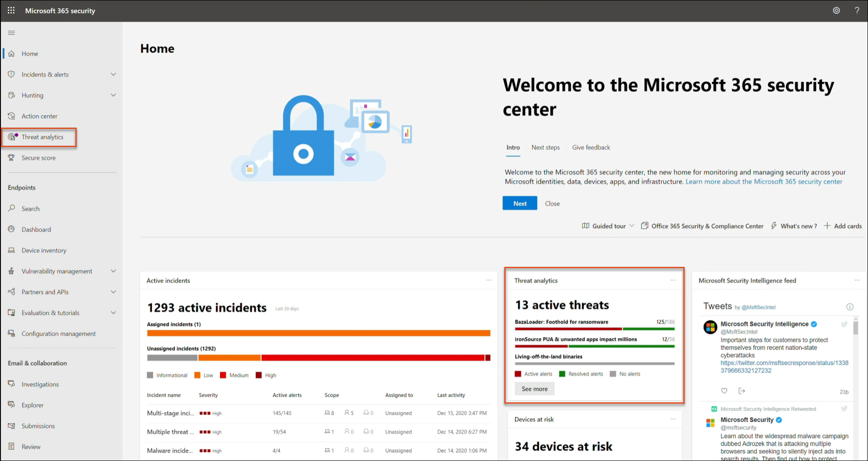Click What's new ? link
The height and width of the screenshot is (461, 868).
click(x=794, y=226)
